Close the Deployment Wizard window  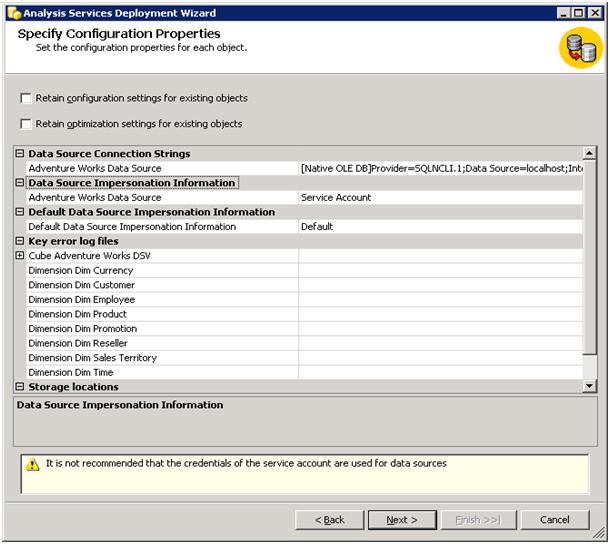pyautogui.click(x=595, y=13)
